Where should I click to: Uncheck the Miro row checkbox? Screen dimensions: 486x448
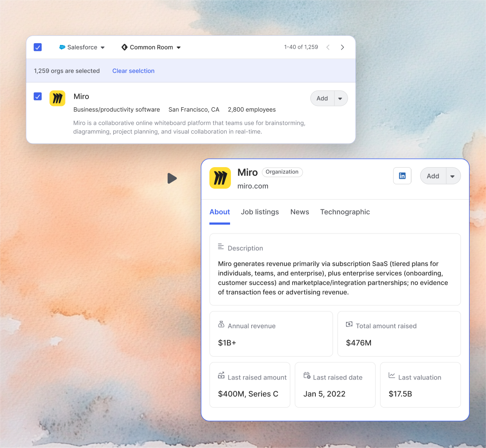coord(37,96)
